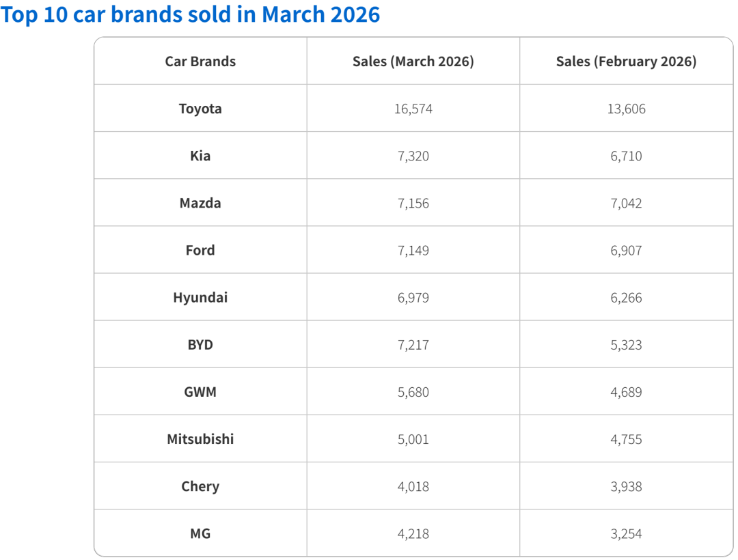
Task: Click Mazda's February sales value 7,042
Action: point(626,203)
